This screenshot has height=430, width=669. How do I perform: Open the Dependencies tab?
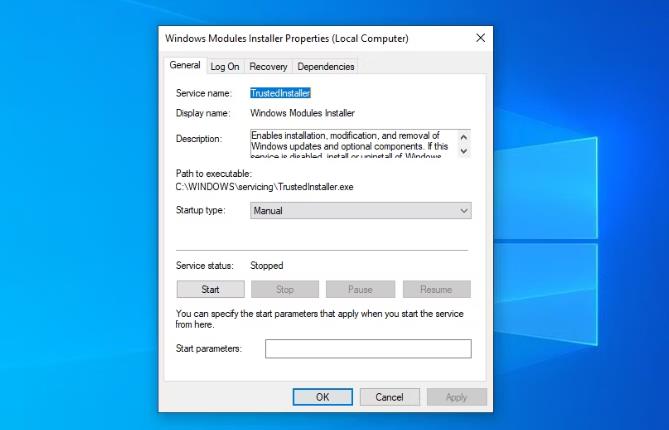[326, 67]
